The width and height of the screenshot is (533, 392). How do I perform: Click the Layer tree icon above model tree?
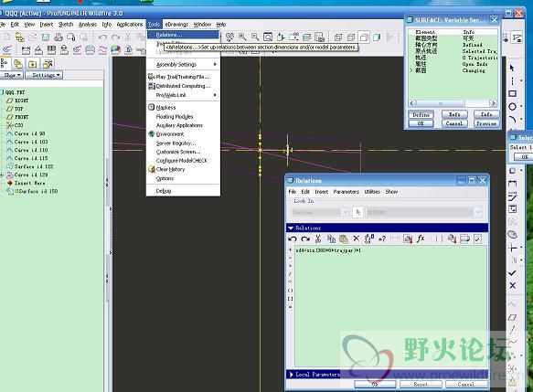[x=18, y=64]
